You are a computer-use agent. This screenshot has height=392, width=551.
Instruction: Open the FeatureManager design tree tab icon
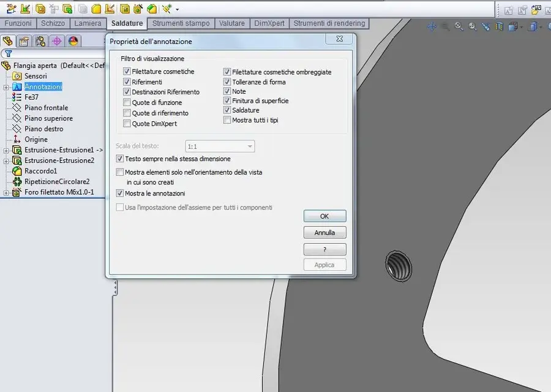(x=8, y=41)
